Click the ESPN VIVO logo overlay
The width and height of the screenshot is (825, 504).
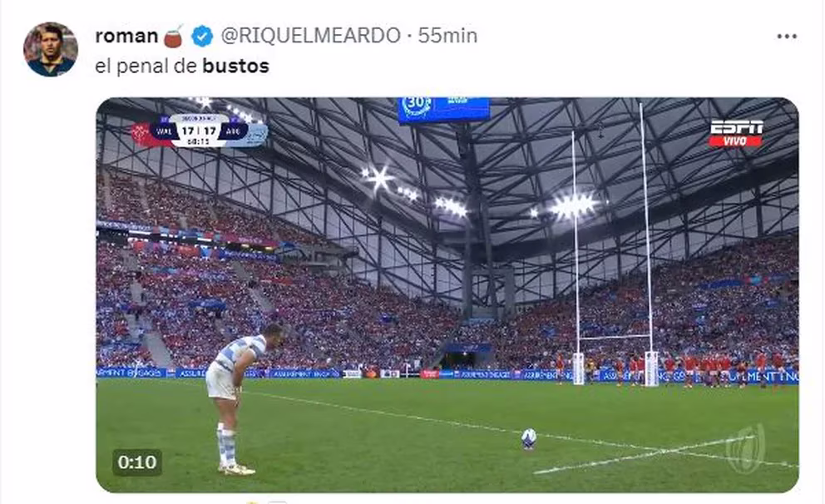(x=735, y=133)
